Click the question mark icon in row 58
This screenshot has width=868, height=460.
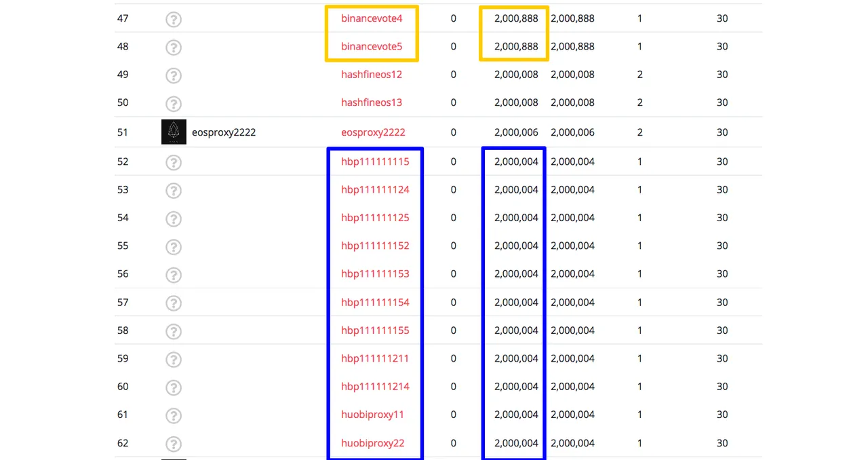pos(174,331)
